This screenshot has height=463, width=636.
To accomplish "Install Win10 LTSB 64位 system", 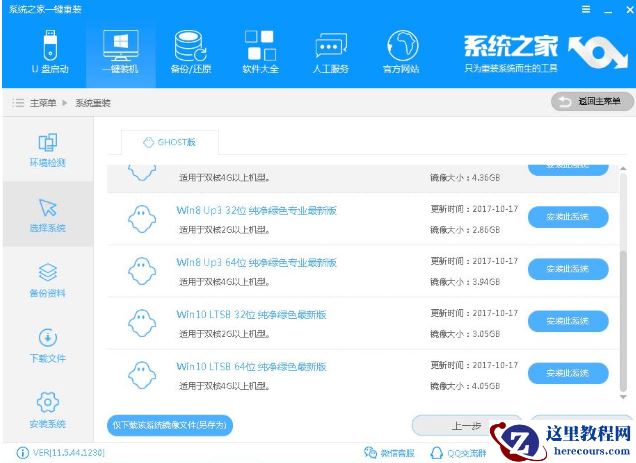I will point(568,373).
